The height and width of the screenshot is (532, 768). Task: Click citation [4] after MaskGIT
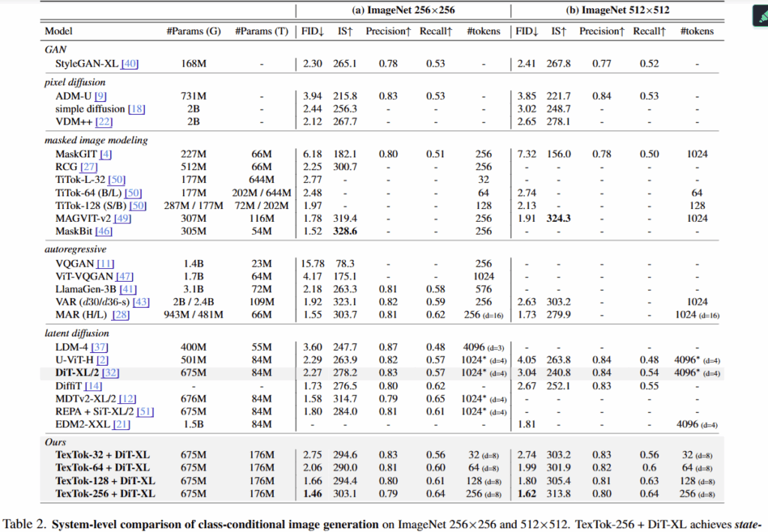pos(107,154)
